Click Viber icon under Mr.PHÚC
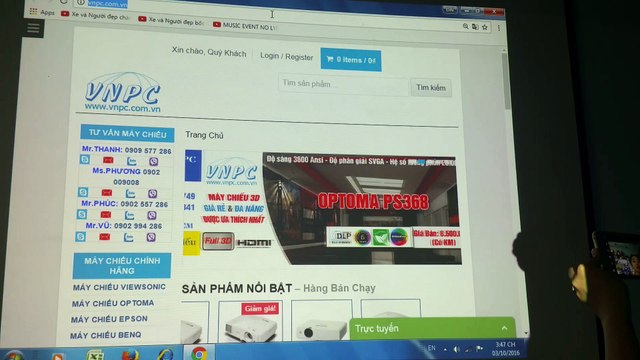 tap(152, 216)
